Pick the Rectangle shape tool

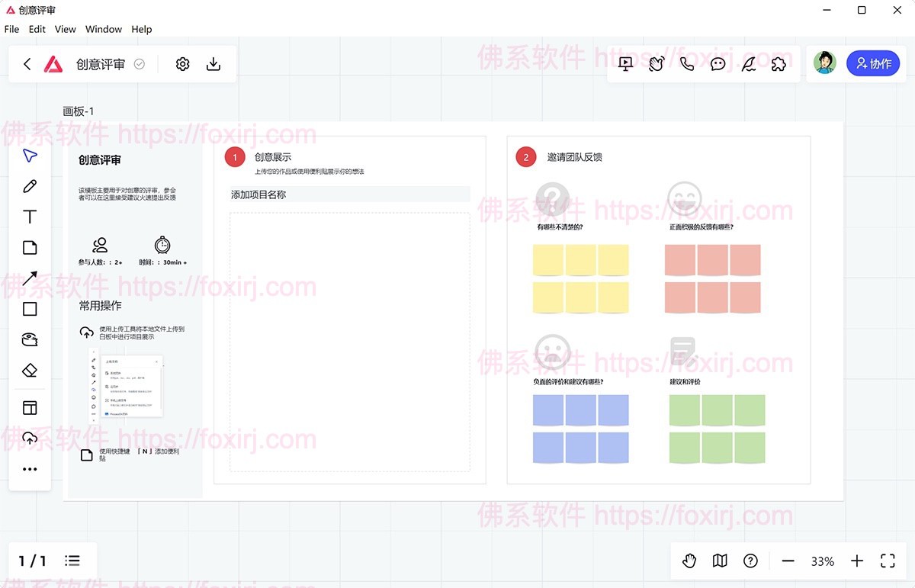(30, 308)
